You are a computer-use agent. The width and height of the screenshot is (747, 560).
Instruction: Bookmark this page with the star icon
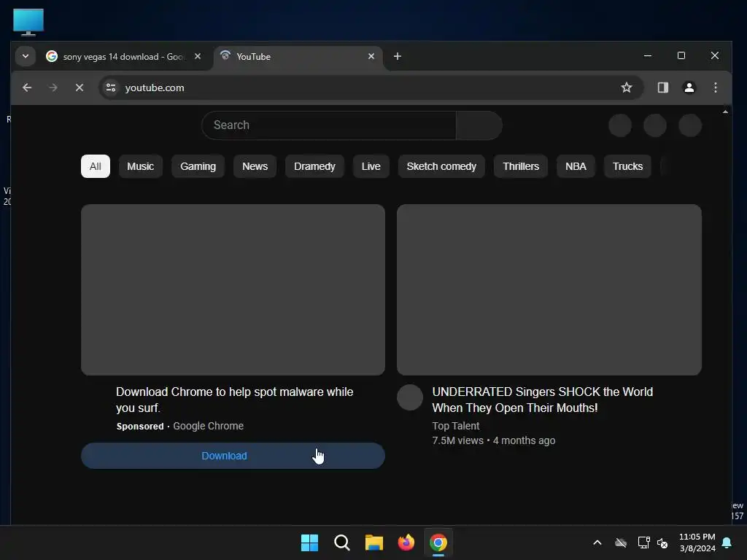pyautogui.click(x=627, y=87)
